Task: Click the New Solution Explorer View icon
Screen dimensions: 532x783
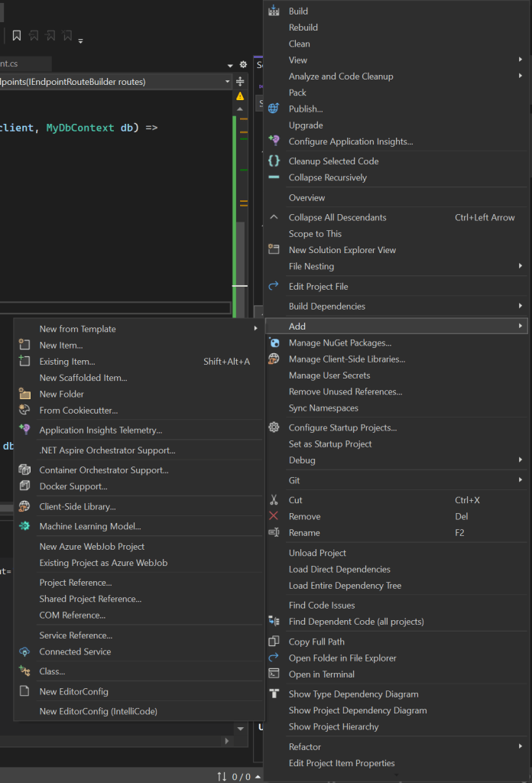Action: click(x=274, y=249)
